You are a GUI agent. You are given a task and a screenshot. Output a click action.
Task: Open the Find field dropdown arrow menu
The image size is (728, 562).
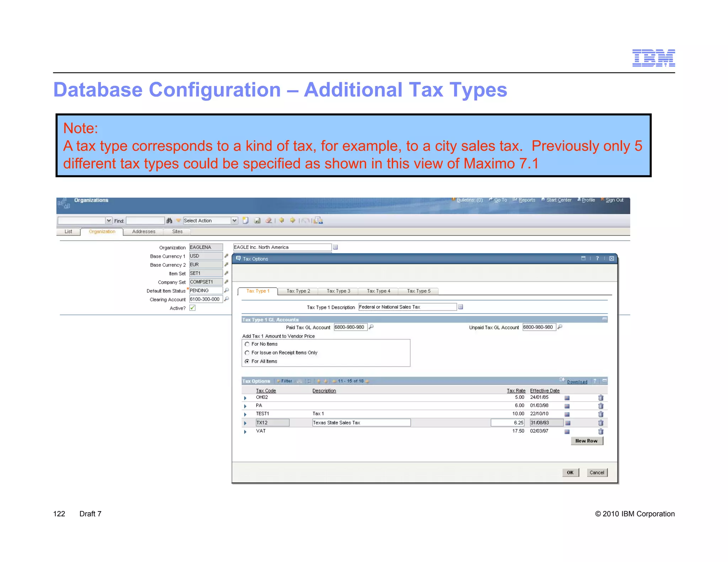(178, 221)
